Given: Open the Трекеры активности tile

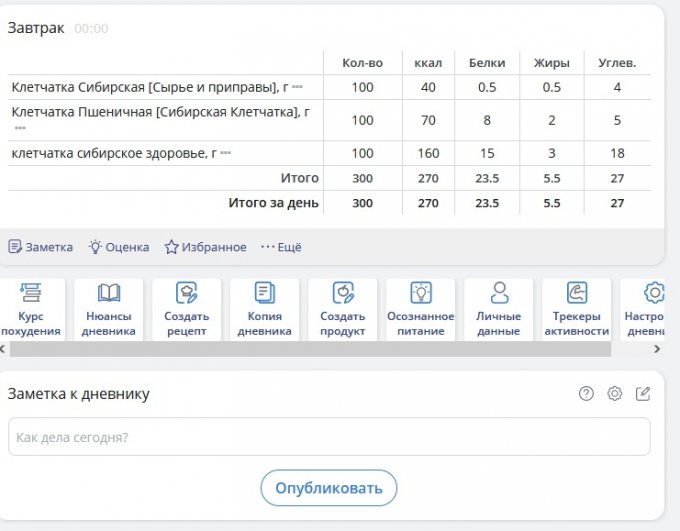Looking at the screenshot, I should click(576, 309).
